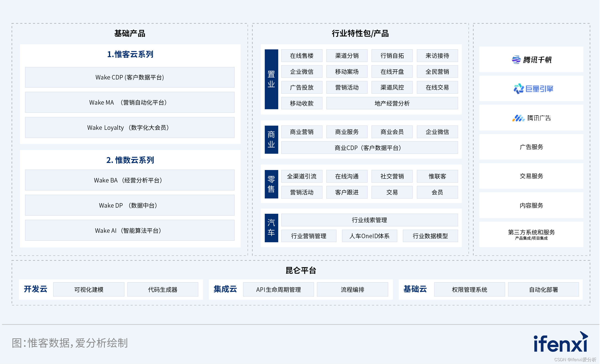Open Wake BA (经营分析平台) box

tap(130, 180)
